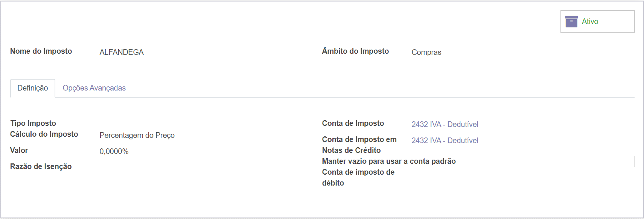Click the Nome do Imposto label

(x=41, y=51)
